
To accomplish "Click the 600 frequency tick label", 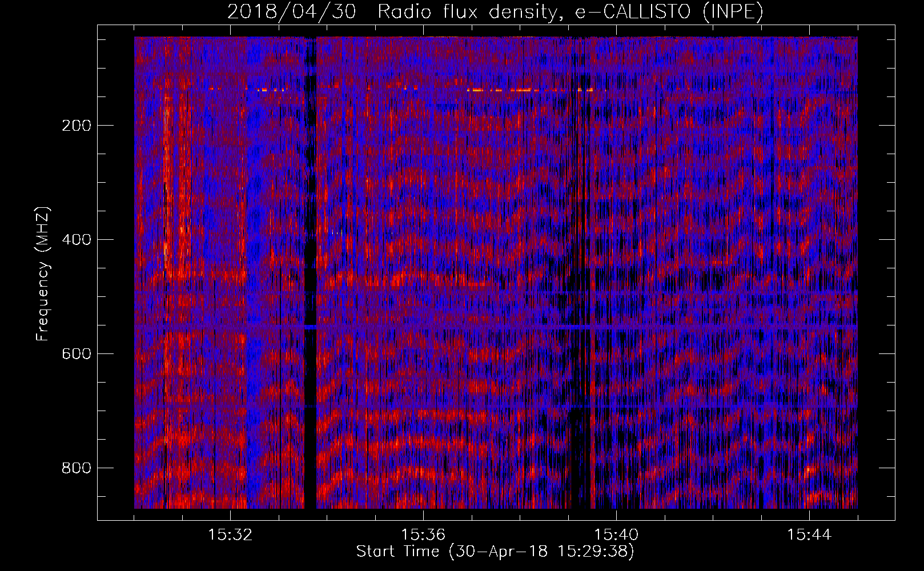I will (x=76, y=353).
